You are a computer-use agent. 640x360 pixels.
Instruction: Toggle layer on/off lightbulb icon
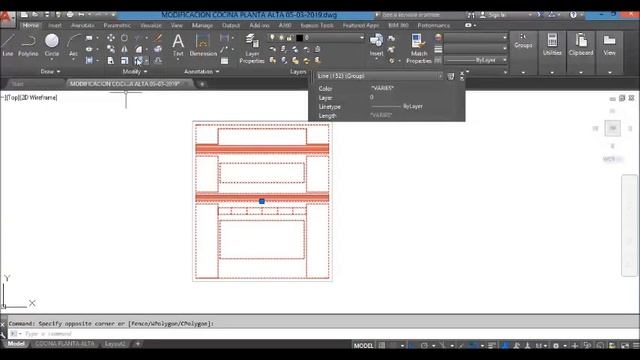coord(272,38)
